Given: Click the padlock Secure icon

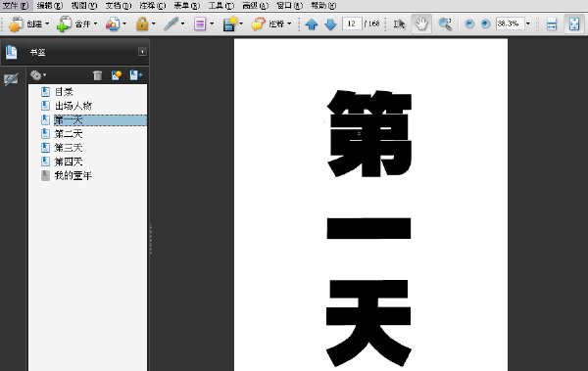Looking at the screenshot, I should coord(142,24).
